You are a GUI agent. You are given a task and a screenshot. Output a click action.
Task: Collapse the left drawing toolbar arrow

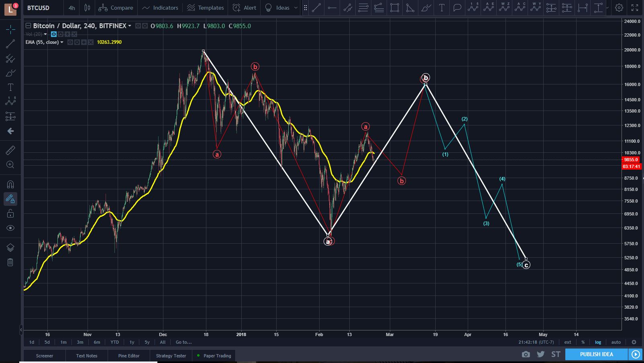click(x=21, y=330)
